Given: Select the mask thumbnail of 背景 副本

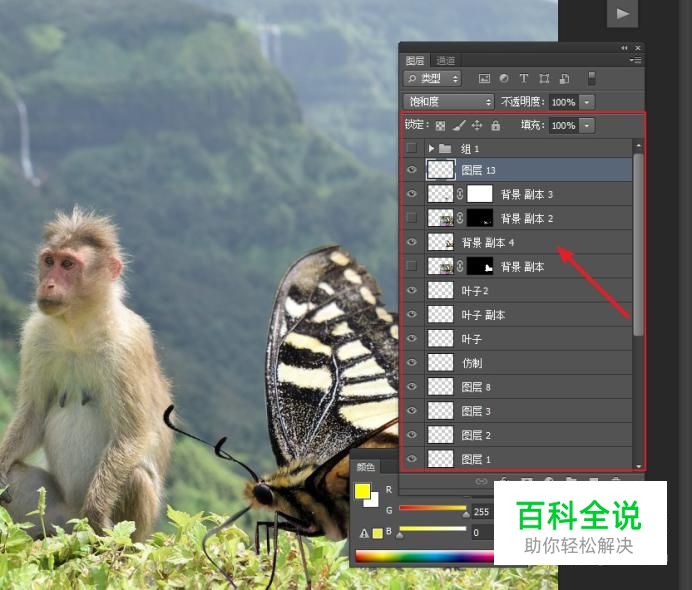Looking at the screenshot, I should 480,266.
